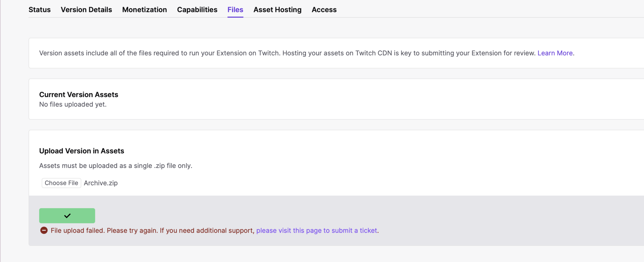Click the Choose File button

[x=61, y=183]
